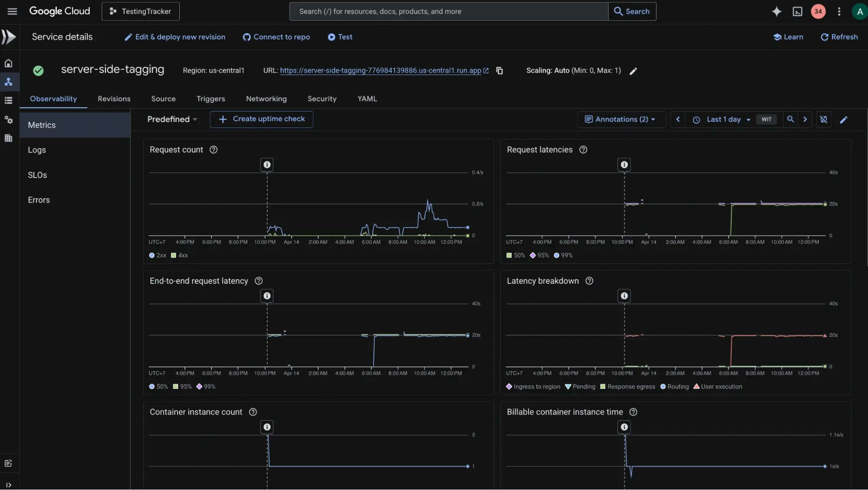Expand the Predefined dashboard dropdown
The image size is (868, 490).
(172, 119)
